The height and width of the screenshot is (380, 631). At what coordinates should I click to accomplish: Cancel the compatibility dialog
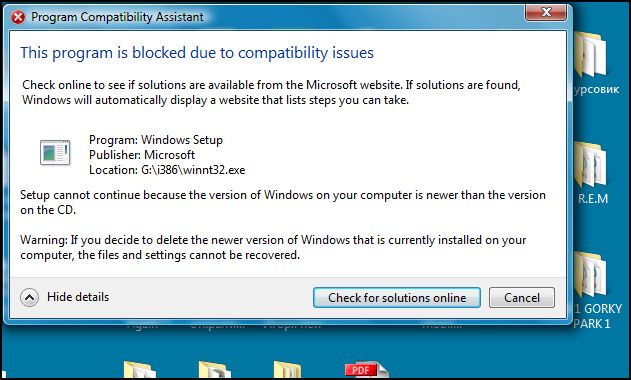click(x=522, y=298)
